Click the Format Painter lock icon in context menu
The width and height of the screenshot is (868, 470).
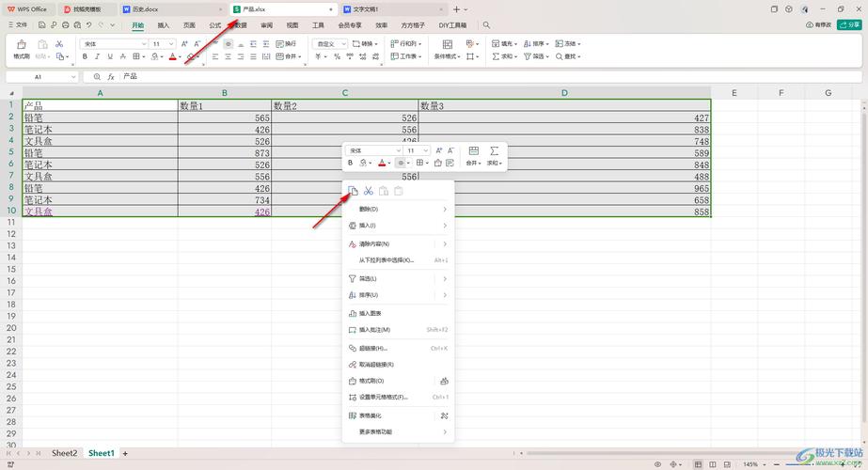coord(444,381)
